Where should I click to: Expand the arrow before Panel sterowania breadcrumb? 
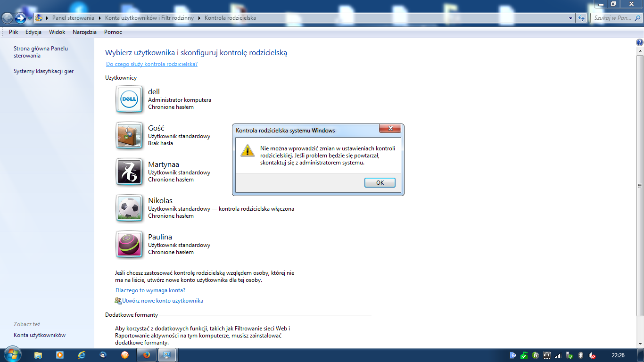48,18
